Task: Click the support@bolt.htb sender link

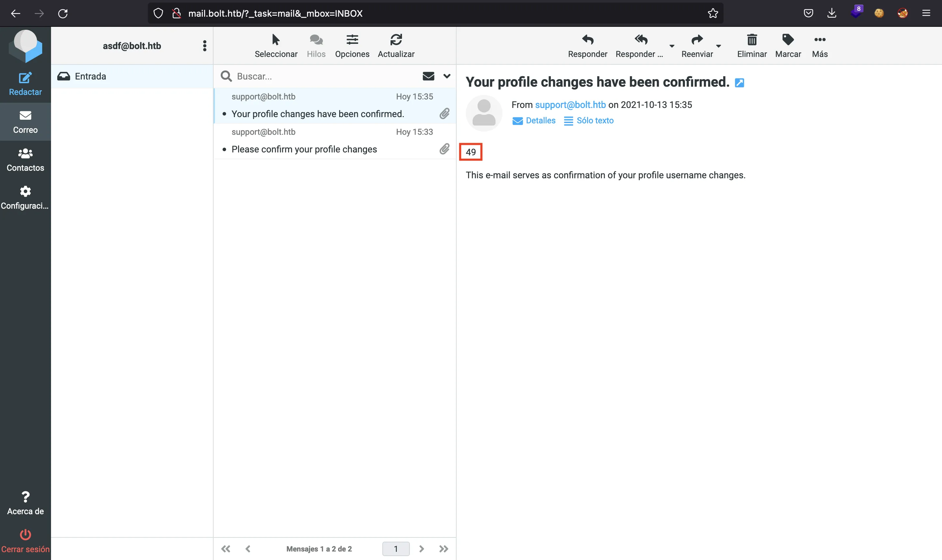Action: pyautogui.click(x=570, y=105)
